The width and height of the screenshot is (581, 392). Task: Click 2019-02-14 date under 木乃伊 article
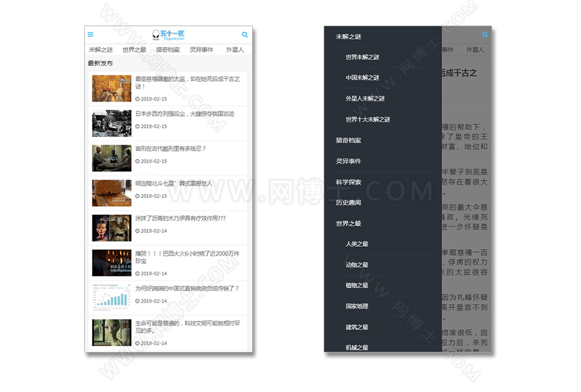[151, 231]
